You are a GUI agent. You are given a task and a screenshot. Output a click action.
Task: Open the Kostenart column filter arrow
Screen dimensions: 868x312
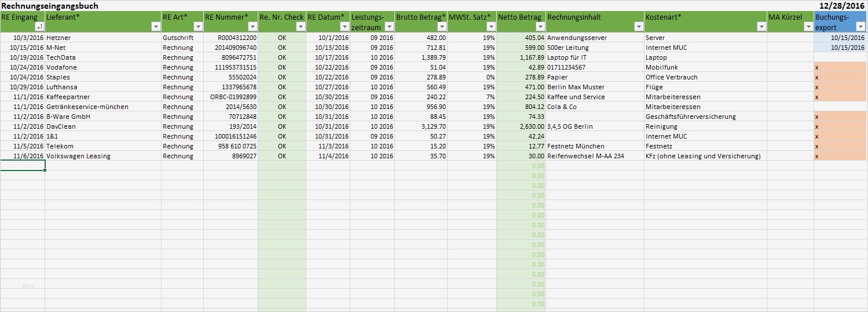coord(761,27)
